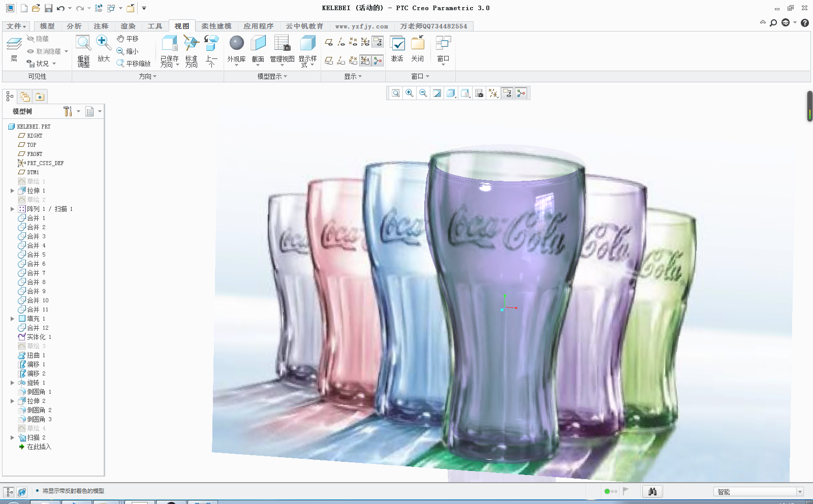This screenshot has height=504, width=813.
Task: Select 实体化 1 in model tree
Action: click(39, 337)
